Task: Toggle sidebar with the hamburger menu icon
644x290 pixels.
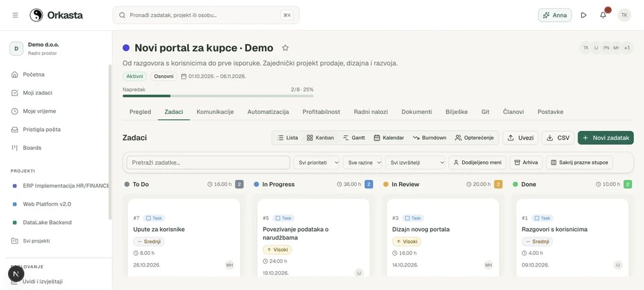Action: point(15,15)
